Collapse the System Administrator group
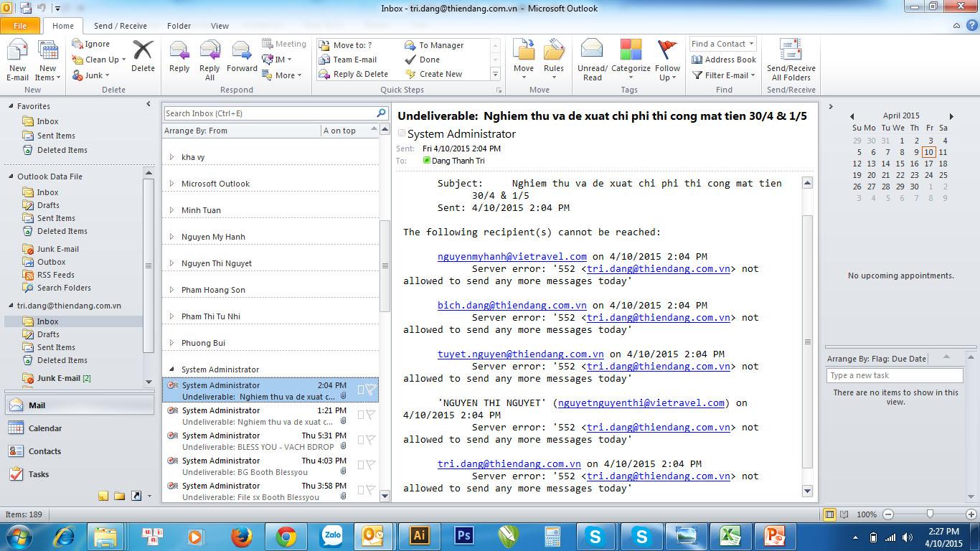The width and height of the screenshot is (980, 551). pos(171,369)
